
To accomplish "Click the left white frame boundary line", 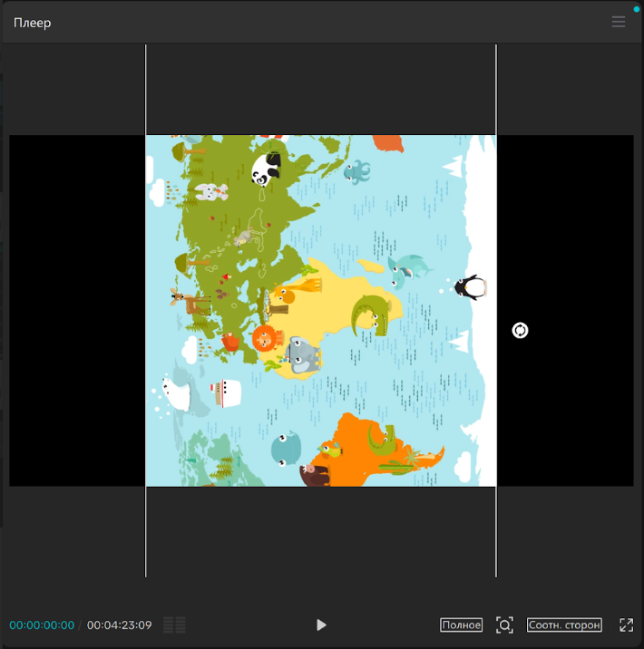I will [x=146, y=535].
